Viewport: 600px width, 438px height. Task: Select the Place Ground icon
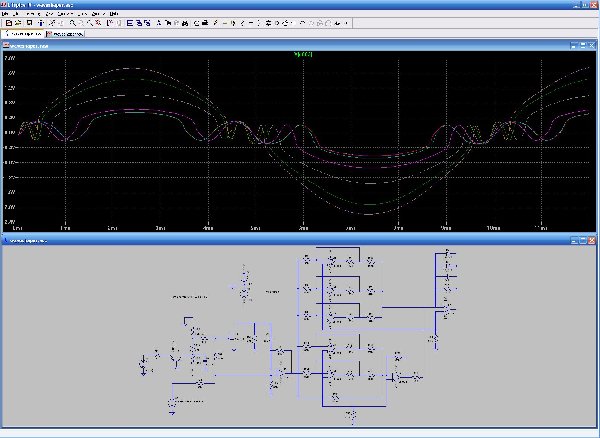point(225,23)
